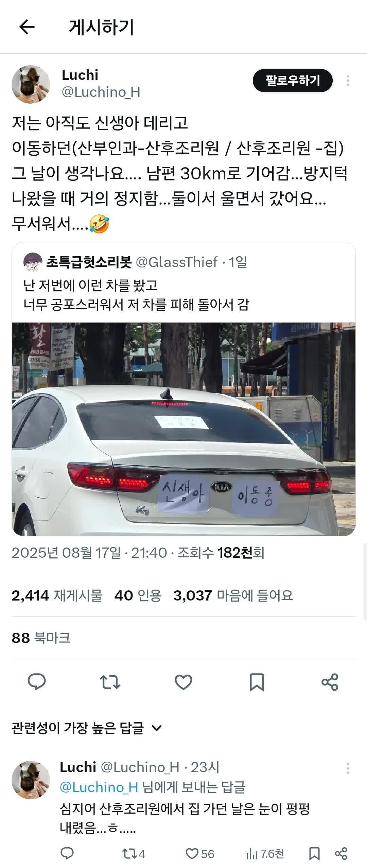This screenshot has height=868, width=367.
Task: Share the main post via share icon
Action: coord(330,681)
